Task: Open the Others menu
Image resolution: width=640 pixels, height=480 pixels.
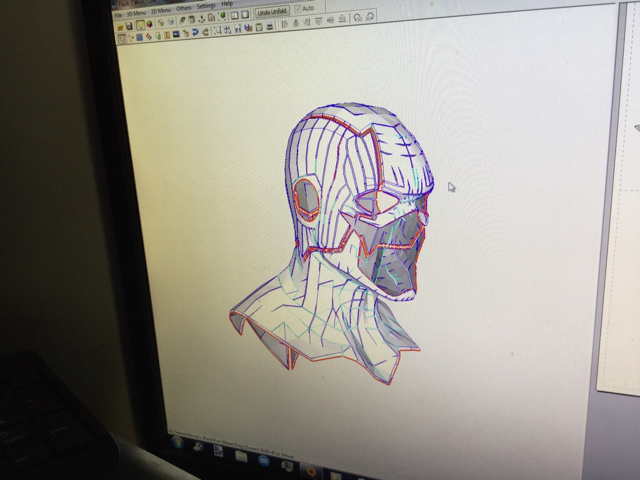Action: coord(184,8)
